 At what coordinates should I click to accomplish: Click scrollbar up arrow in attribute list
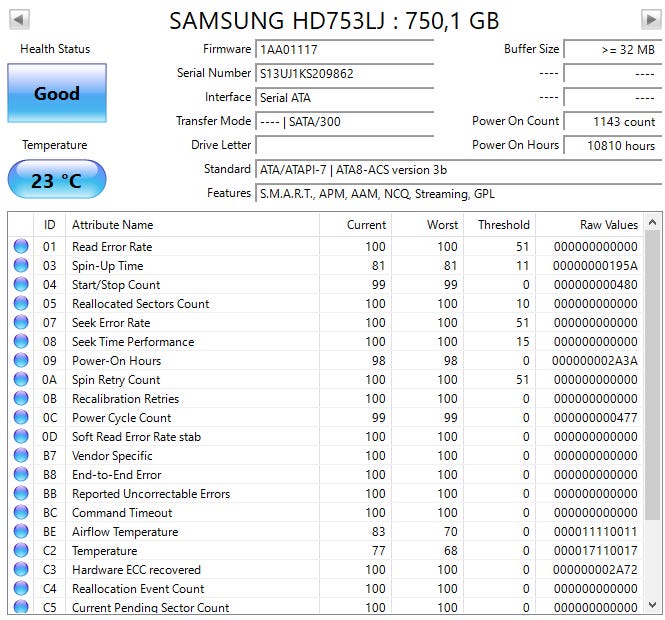[x=653, y=222]
